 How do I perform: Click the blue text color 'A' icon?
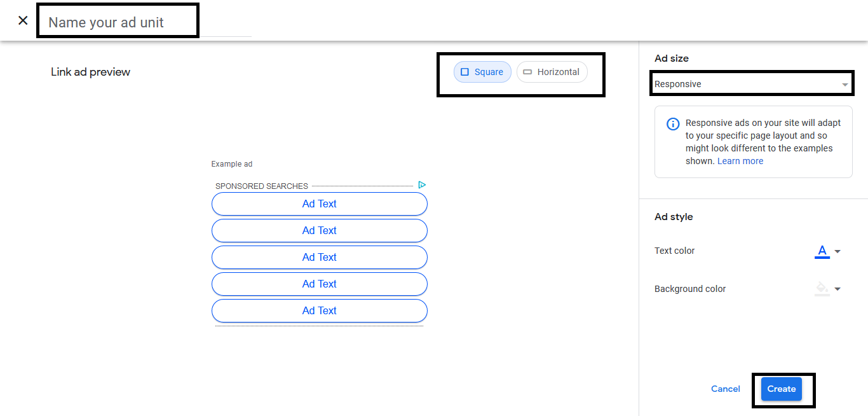[822, 251]
